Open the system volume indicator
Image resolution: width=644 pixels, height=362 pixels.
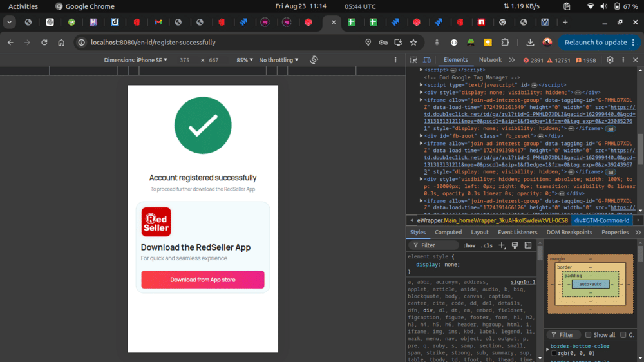[603, 6]
